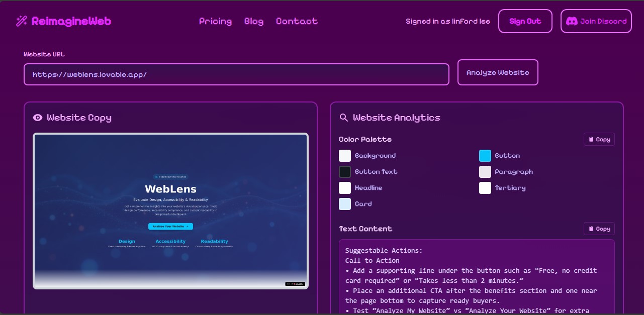Pick the Headline color swatch
Image resolution: width=644 pixels, height=315 pixels.
click(345, 188)
